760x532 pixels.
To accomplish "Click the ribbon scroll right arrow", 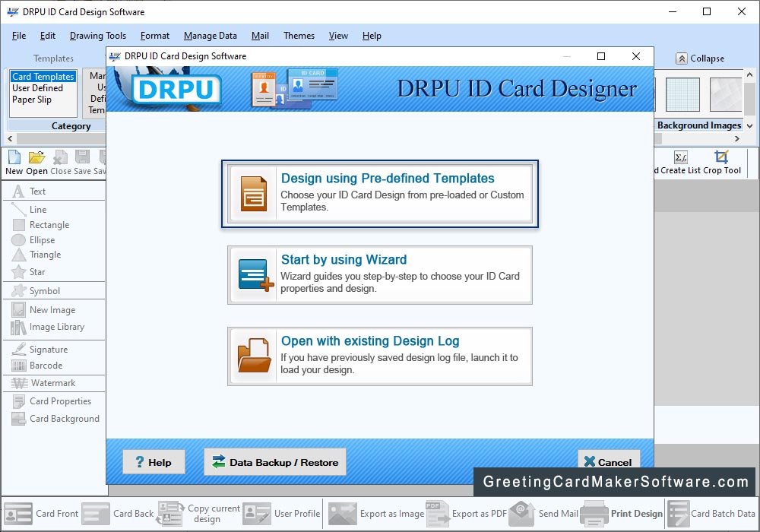I will tap(737, 138).
